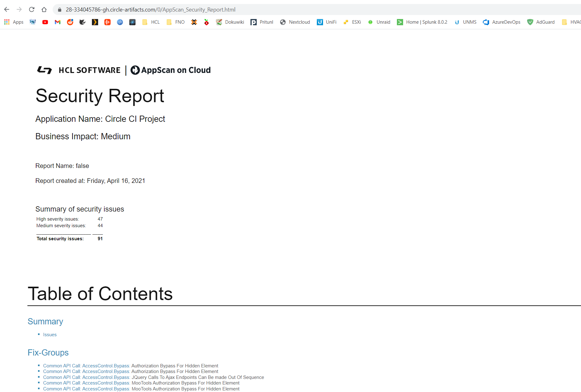
Task: Open the Plex bookmark icon
Action: (95, 22)
